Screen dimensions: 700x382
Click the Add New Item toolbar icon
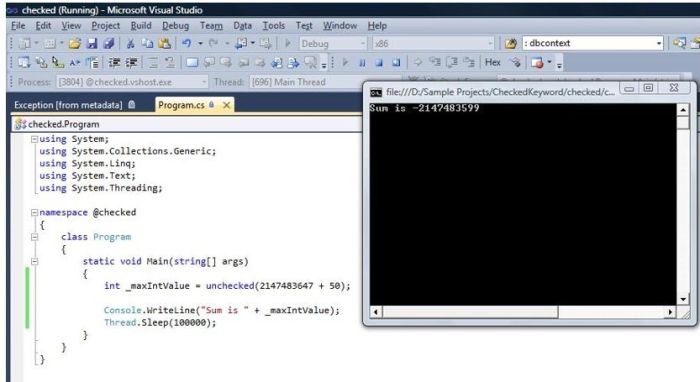click(x=49, y=43)
